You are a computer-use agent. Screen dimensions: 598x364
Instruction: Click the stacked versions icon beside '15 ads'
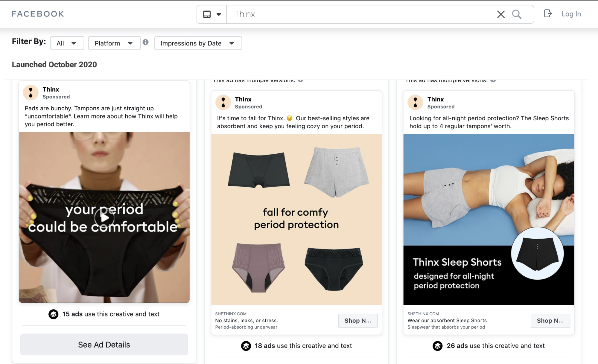click(x=53, y=315)
